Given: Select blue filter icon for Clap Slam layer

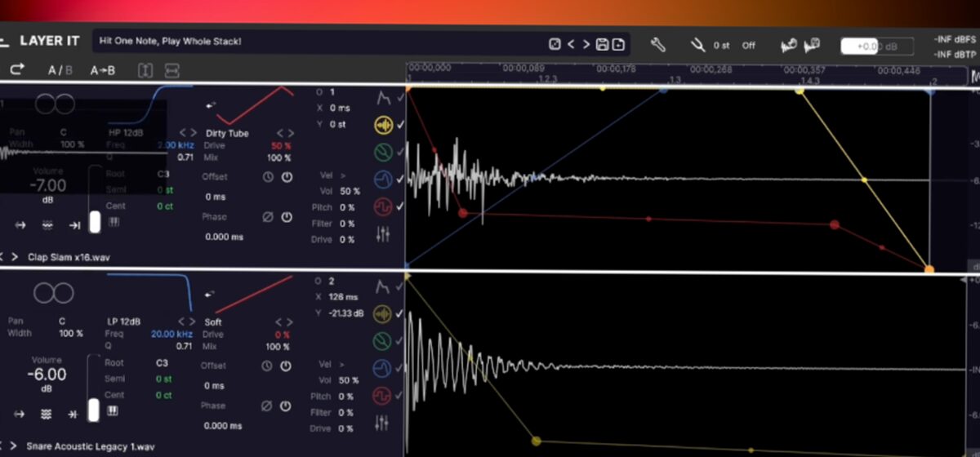Looking at the screenshot, I should pyautogui.click(x=383, y=180).
